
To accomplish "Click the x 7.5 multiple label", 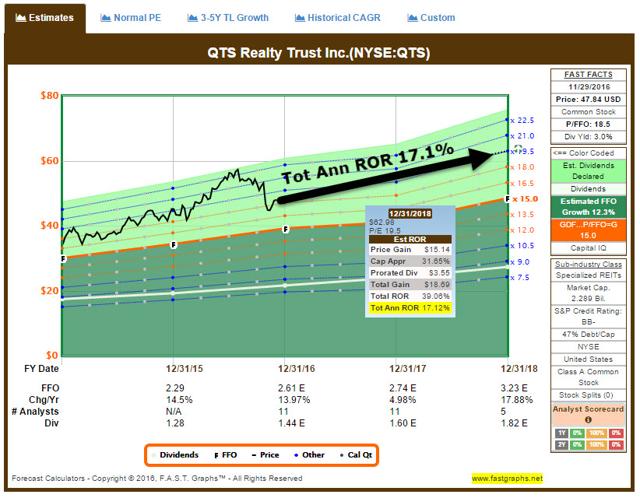I will coord(520,278).
